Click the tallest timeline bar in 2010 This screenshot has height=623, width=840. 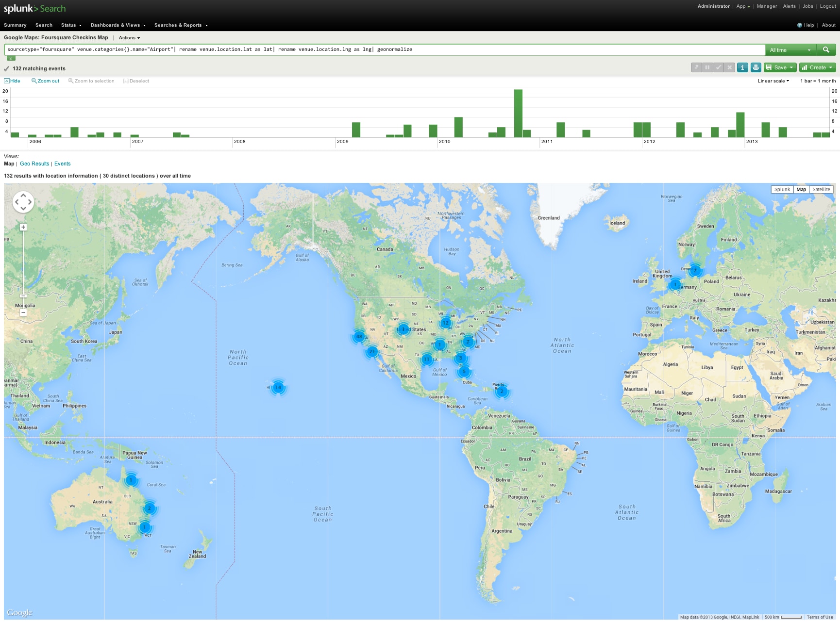pyautogui.click(x=518, y=114)
